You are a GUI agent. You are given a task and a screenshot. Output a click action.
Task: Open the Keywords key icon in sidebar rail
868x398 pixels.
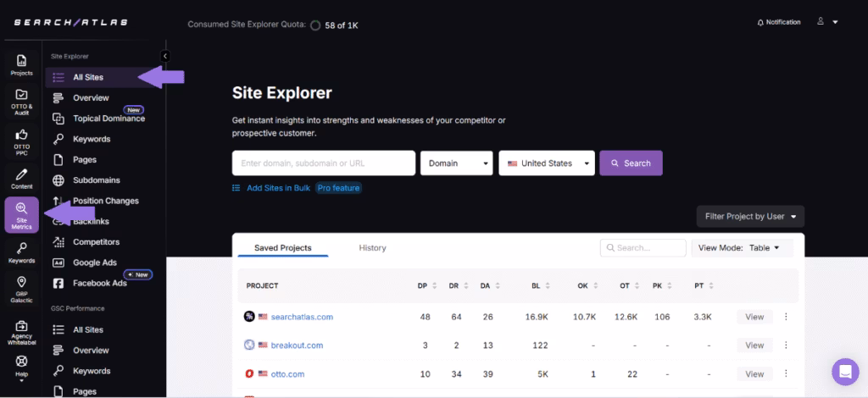21,252
